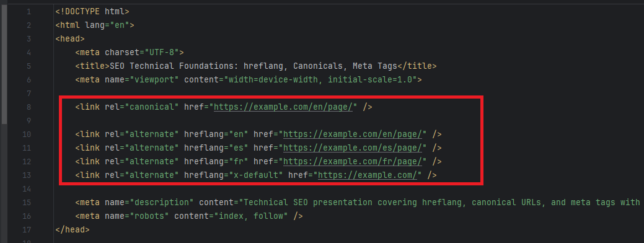Click the closing </head> tag
The image size is (644, 243).
click(x=73, y=229)
